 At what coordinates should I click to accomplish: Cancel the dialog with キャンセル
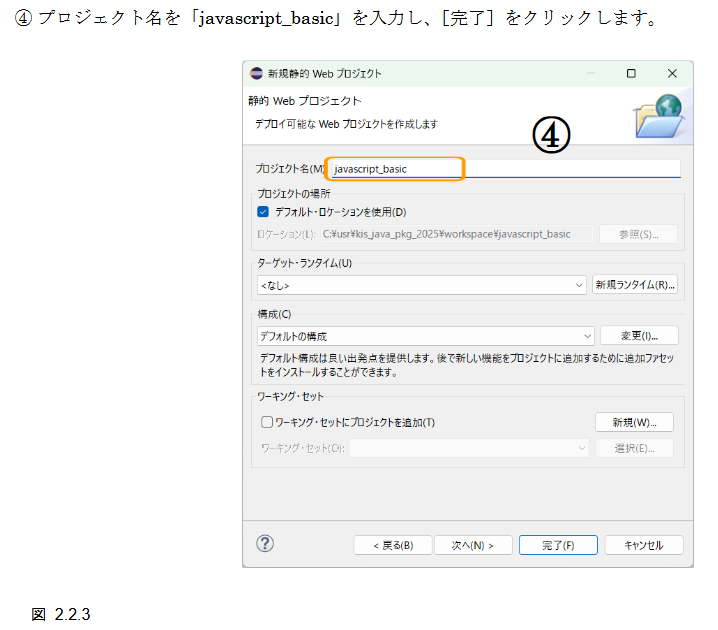[x=643, y=545]
